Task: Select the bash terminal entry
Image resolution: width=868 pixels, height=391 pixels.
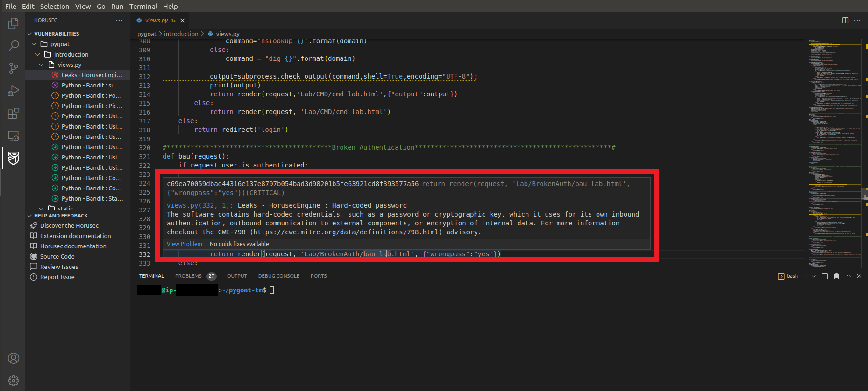Action: (x=788, y=276)
